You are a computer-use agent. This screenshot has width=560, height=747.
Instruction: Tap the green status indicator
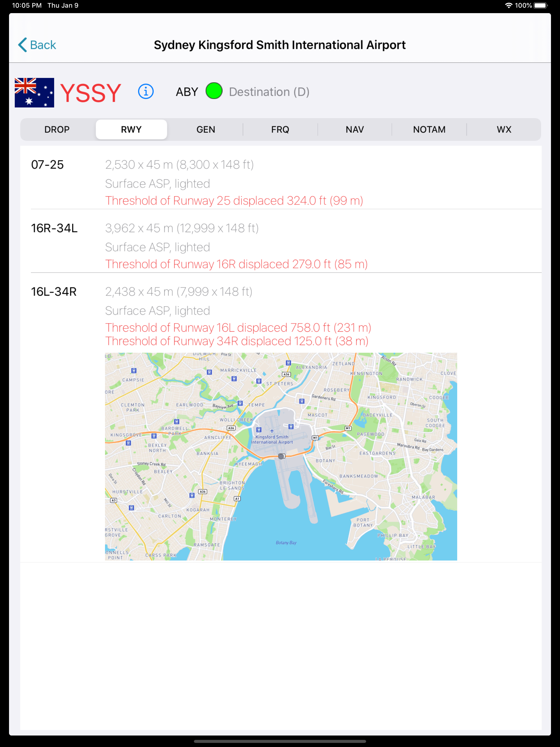214,91
